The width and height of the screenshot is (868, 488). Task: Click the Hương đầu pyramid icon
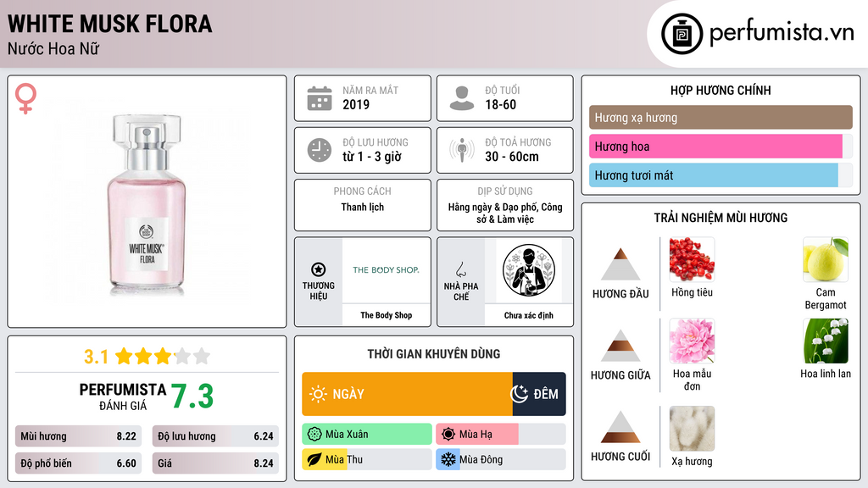click(620, 264)
